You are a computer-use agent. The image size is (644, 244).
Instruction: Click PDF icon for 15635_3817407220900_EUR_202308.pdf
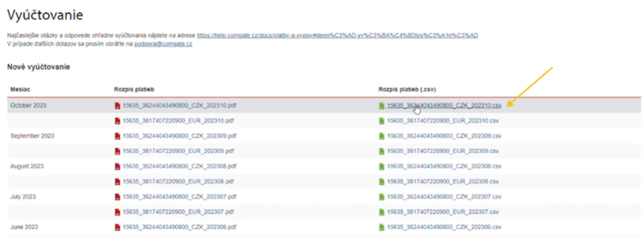[x=117, y=182]
